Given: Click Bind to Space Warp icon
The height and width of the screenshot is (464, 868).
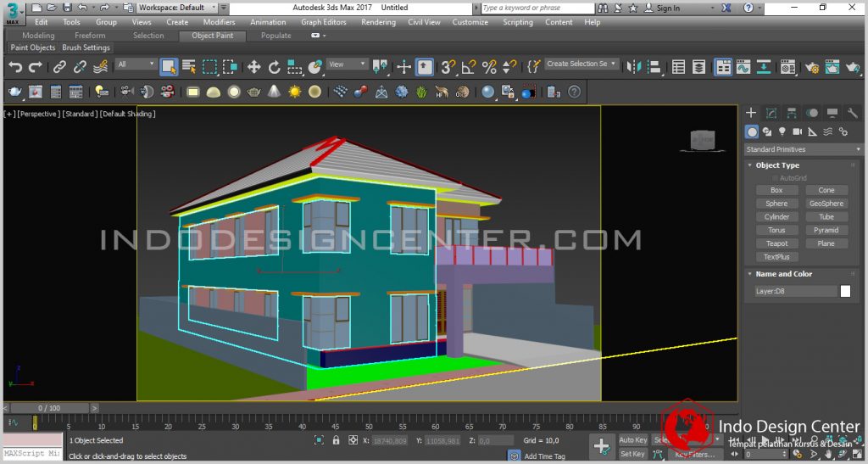Looking at the screenshot, I should click(x=100, y=67).
